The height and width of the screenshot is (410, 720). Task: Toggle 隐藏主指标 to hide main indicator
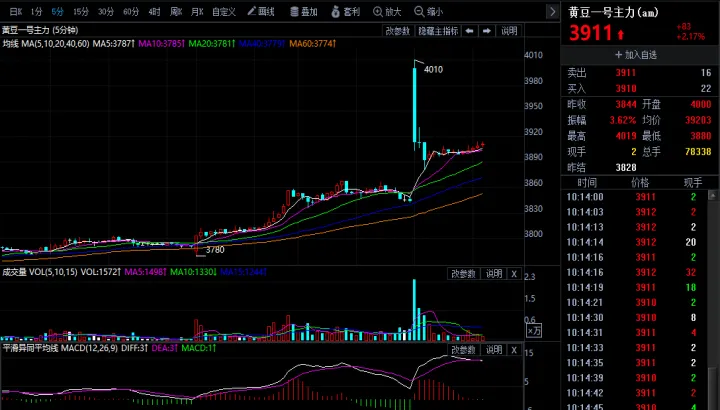tap(438, 31)
